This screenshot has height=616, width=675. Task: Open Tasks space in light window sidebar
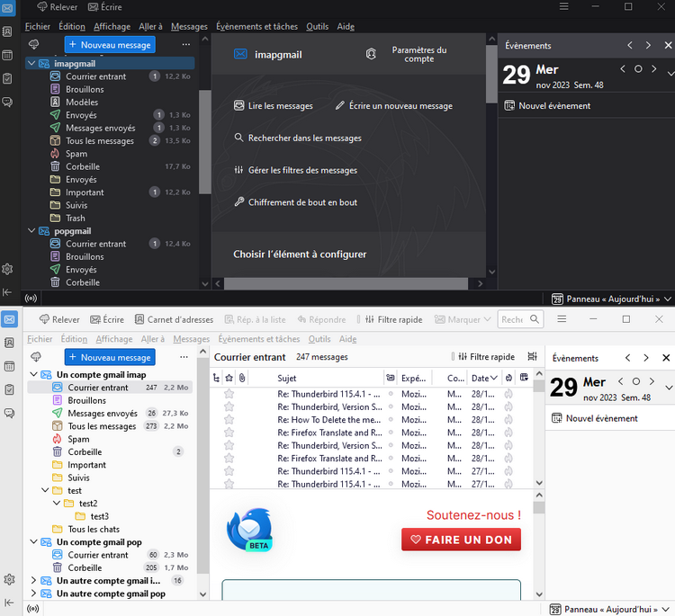pyautogui.click(x=9, y=389)
